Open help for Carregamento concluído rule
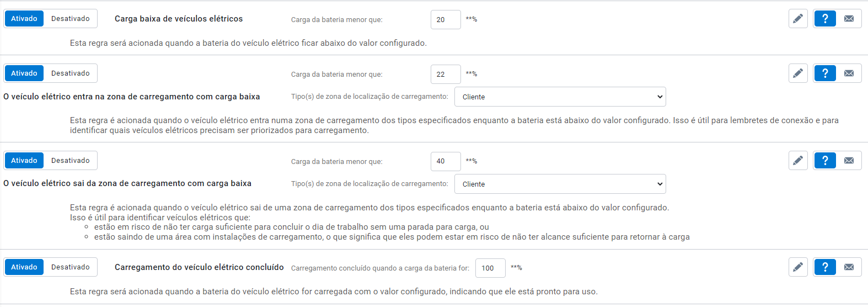This screenshot has width=868, height=307. click(825, 267)
